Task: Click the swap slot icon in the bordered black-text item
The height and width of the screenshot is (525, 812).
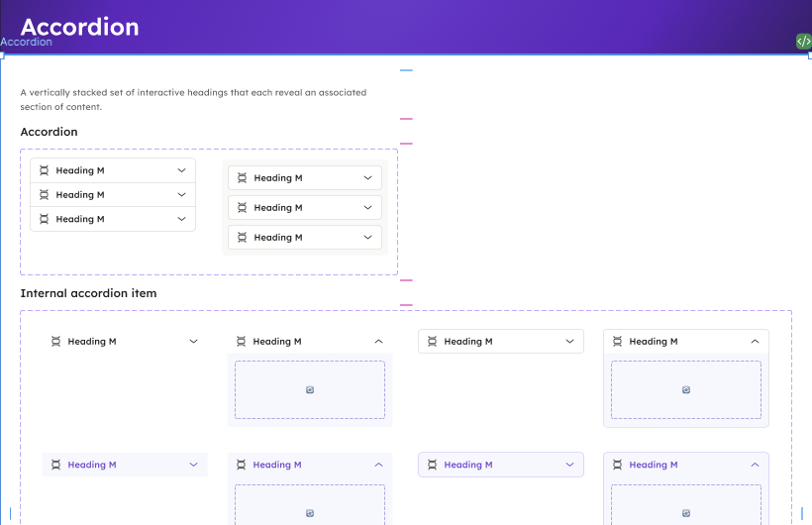Action: tap(686, 389)
